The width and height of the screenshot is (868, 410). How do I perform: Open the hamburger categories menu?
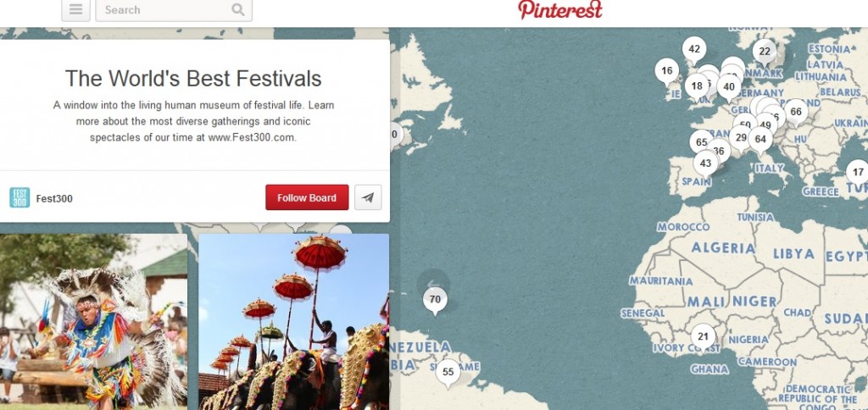coord(75,9)
